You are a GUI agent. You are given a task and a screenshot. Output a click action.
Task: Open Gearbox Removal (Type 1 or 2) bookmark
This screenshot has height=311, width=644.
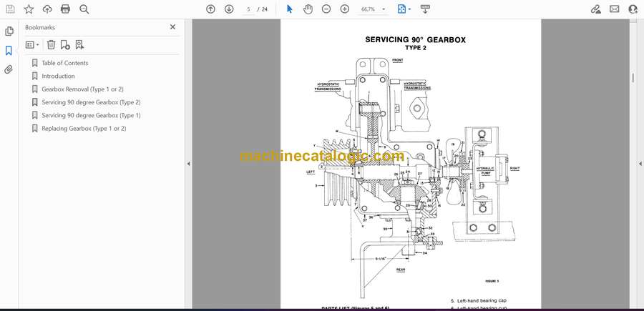[x=82, y=89]
